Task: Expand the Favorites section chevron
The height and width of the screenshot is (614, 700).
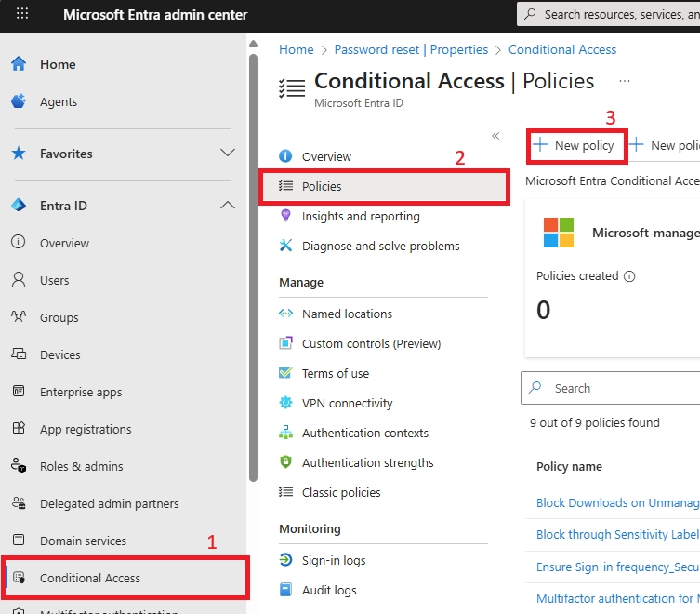Action: coord(228,153)
